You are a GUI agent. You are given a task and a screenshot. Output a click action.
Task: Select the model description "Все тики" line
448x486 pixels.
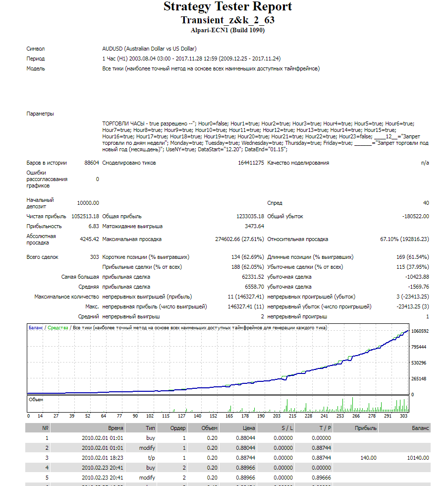(211, 68)
